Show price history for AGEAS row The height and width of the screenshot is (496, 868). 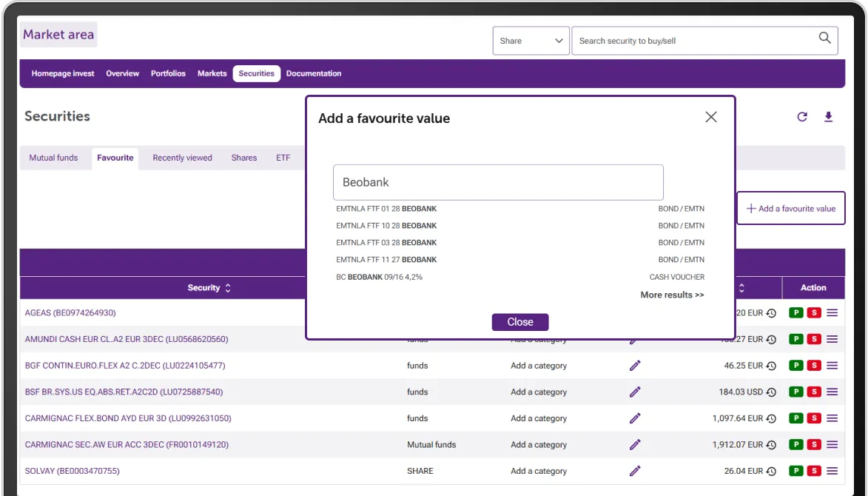coord(771,313)
